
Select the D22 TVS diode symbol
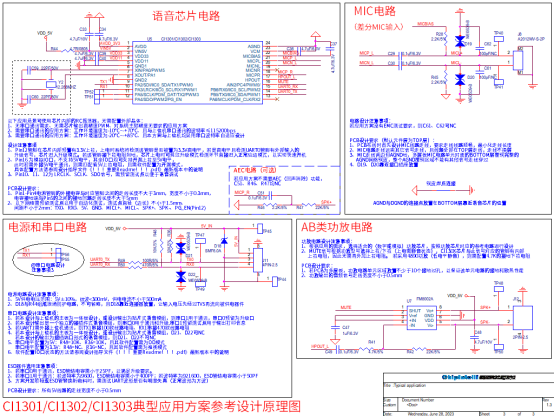181,277
